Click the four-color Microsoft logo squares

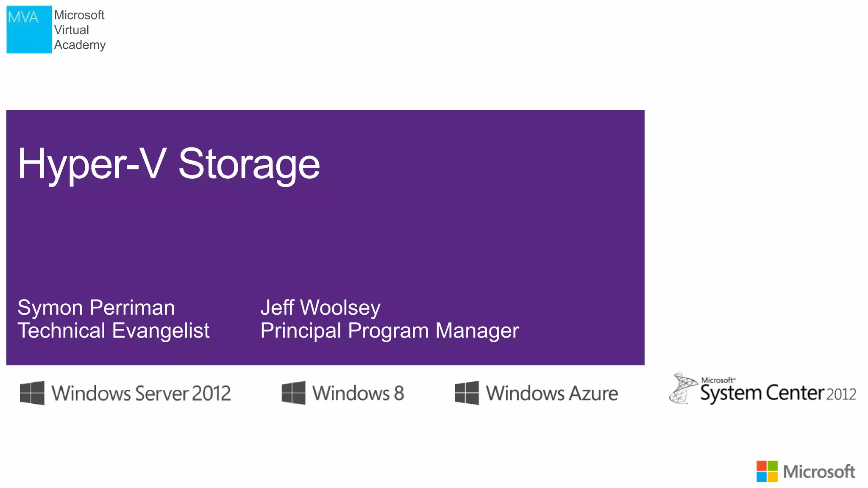[767, 471]
